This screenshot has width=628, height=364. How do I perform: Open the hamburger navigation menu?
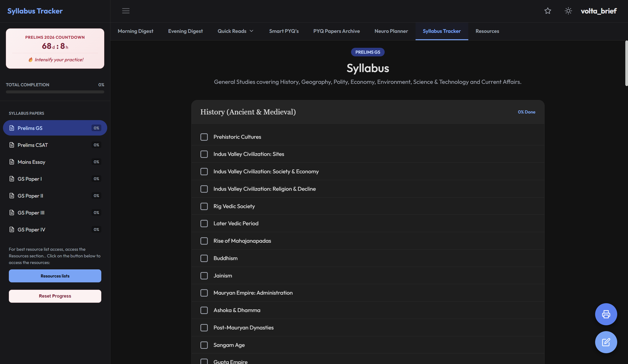click(x=126, y=11)
